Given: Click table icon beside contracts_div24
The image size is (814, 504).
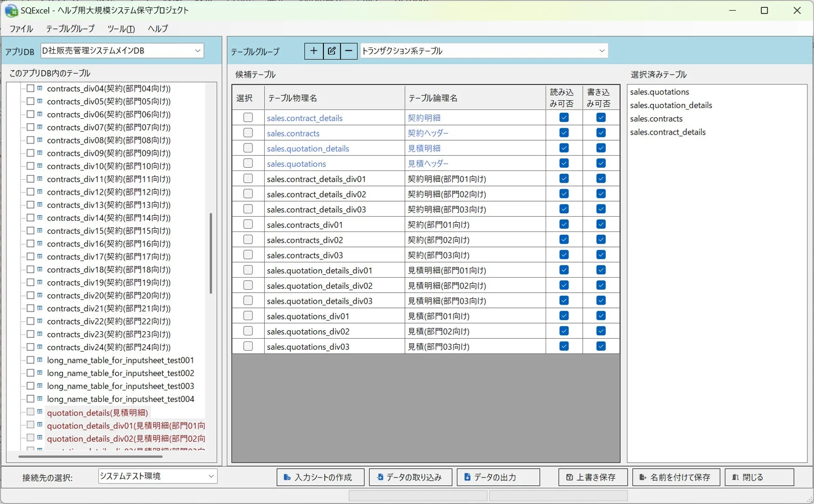Looking at the screenshot, I should tap(40, 347).
